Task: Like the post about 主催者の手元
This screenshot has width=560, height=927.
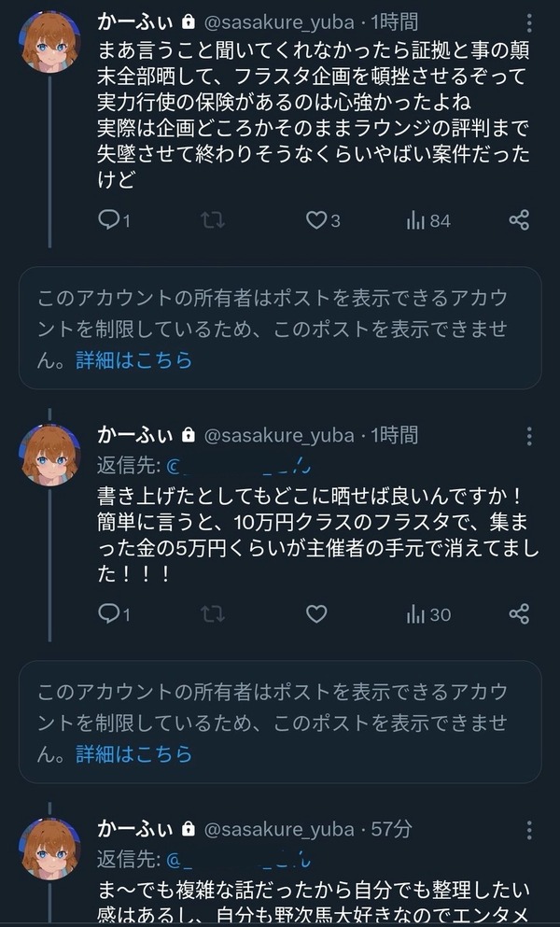Action: tap(316, 614)
